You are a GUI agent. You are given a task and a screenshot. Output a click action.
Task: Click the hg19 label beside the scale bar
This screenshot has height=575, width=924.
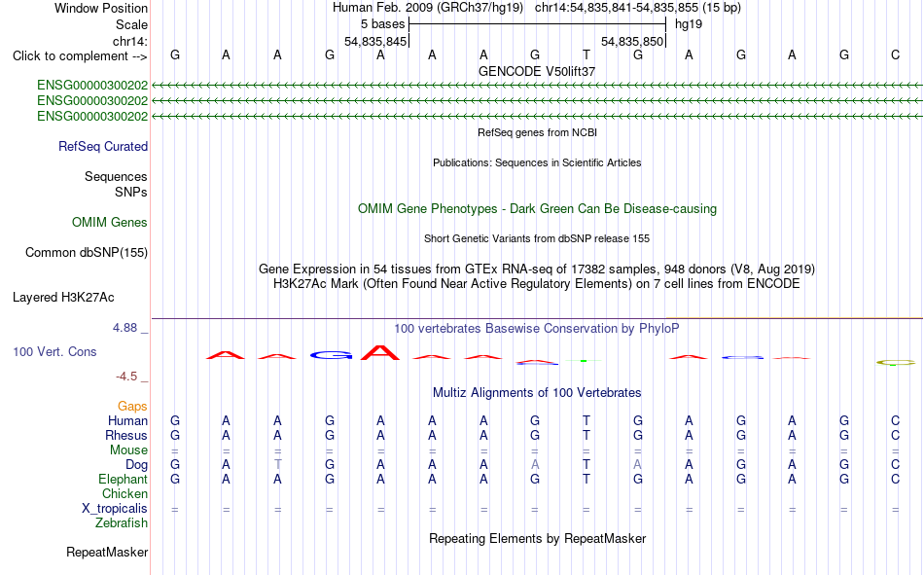click(x=689, y=24)
